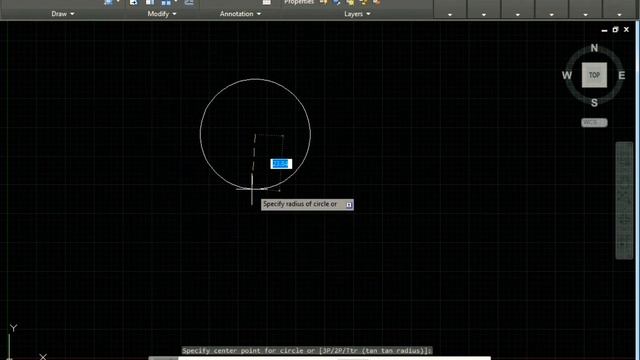The height and width of the screenshot is (360, 640).
Task: Open the WCS coordinate system menu
Action: tap(594, 122)
